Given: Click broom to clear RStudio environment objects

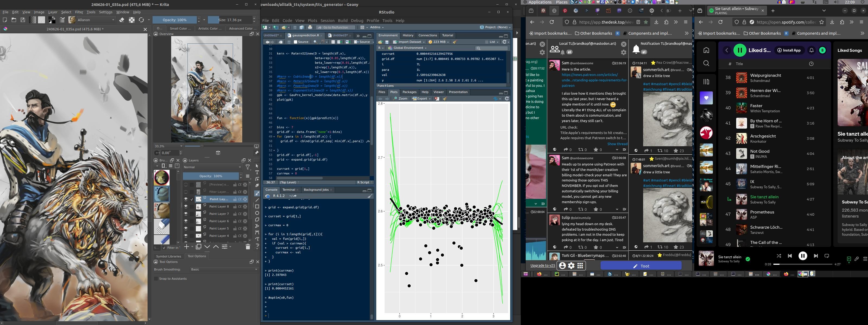Looking at the screenshot, I should (455, 42).
